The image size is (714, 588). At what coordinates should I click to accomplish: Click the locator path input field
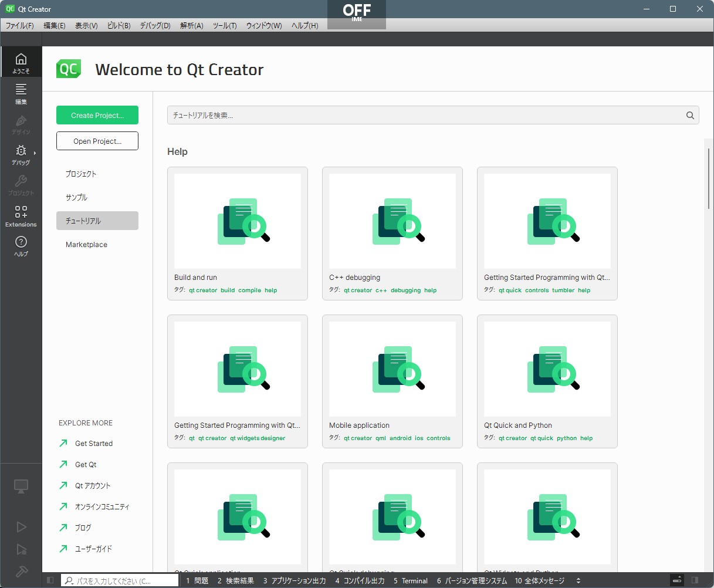[120, 581]
